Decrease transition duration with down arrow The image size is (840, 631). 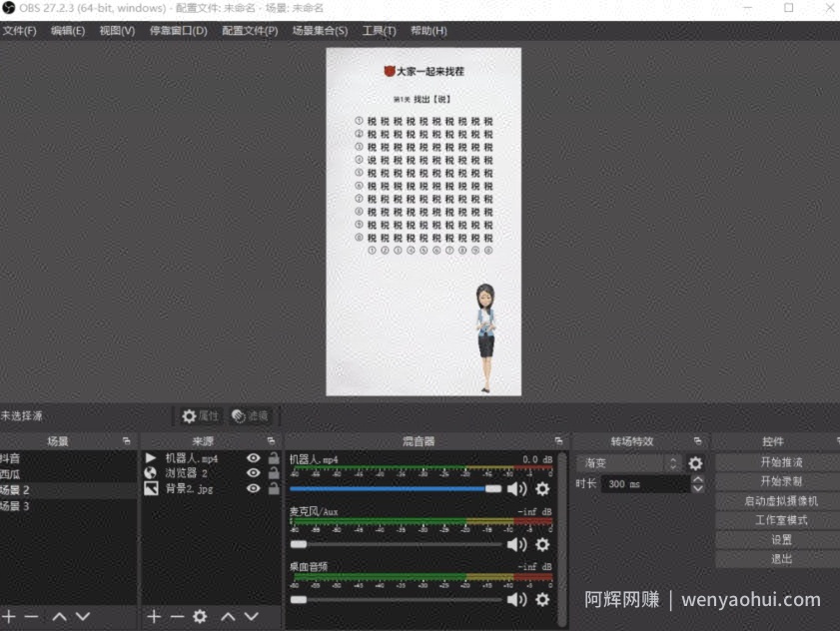(698, 488)
